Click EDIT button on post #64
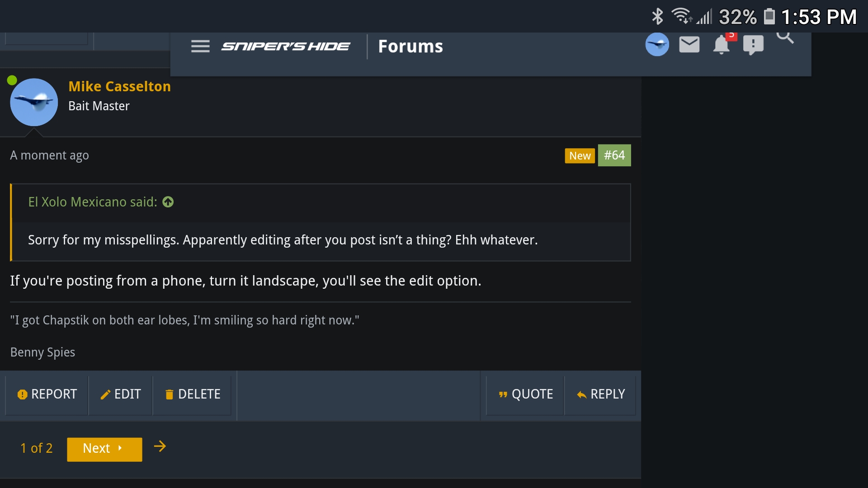 pos(119,394)
